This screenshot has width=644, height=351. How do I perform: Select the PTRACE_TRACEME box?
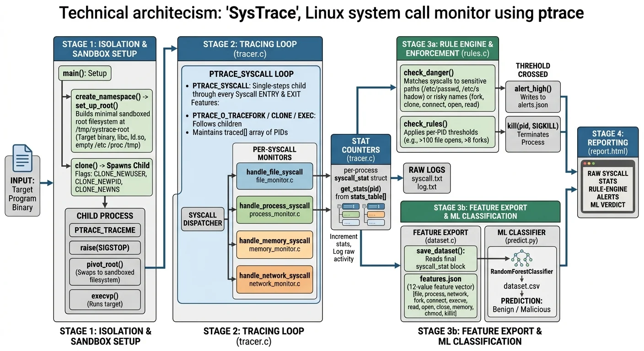pyautogui.click(x=105, y=230)
